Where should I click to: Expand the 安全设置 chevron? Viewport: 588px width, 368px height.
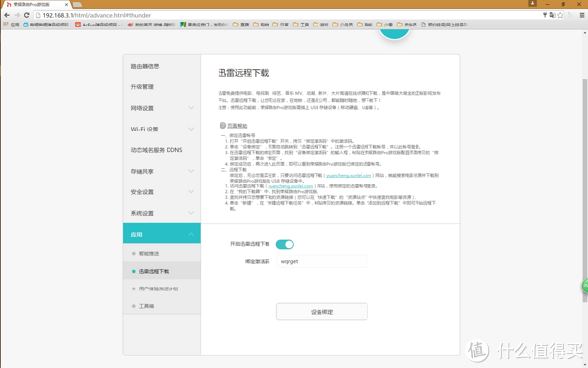[x=191, y=192]
